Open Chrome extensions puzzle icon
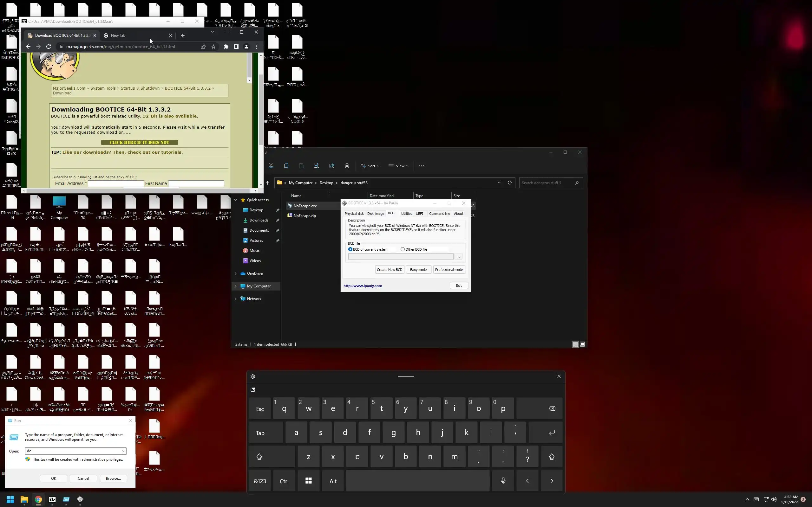812x507 pixels. coord(226,47)
